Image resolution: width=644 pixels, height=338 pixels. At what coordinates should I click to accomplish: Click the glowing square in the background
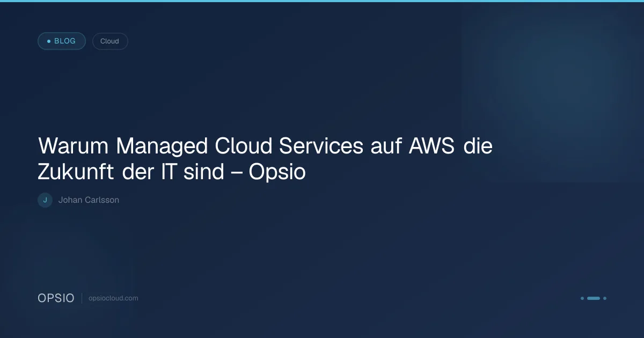click(x=553, y=91)
